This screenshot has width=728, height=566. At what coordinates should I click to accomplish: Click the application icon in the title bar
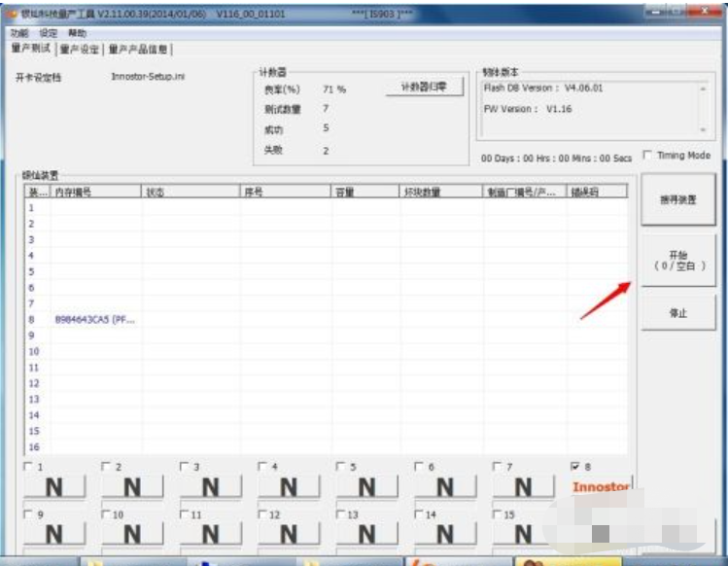(x=13, y=14)
